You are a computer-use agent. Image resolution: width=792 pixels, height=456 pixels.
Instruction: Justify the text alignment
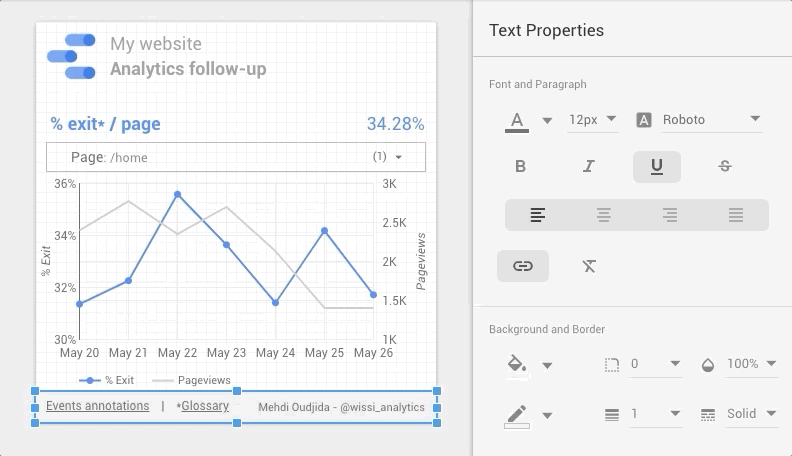coord(736,215)
